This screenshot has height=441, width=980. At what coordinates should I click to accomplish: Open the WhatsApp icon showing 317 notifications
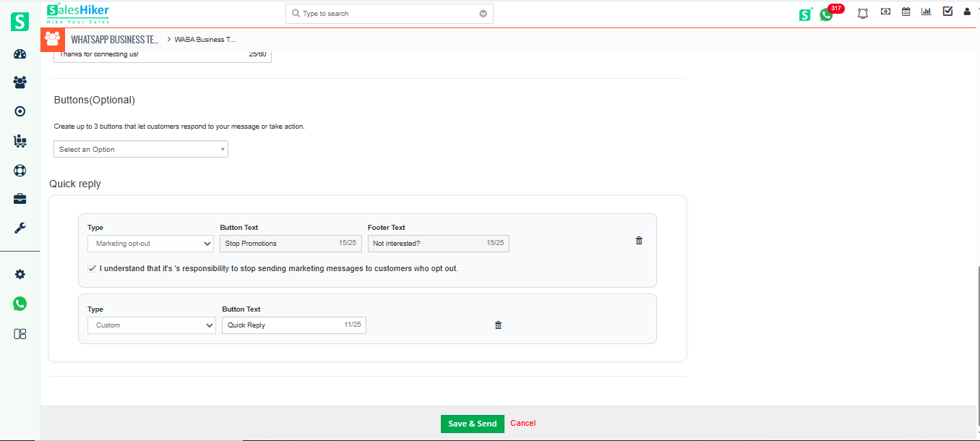coord(826,14)
